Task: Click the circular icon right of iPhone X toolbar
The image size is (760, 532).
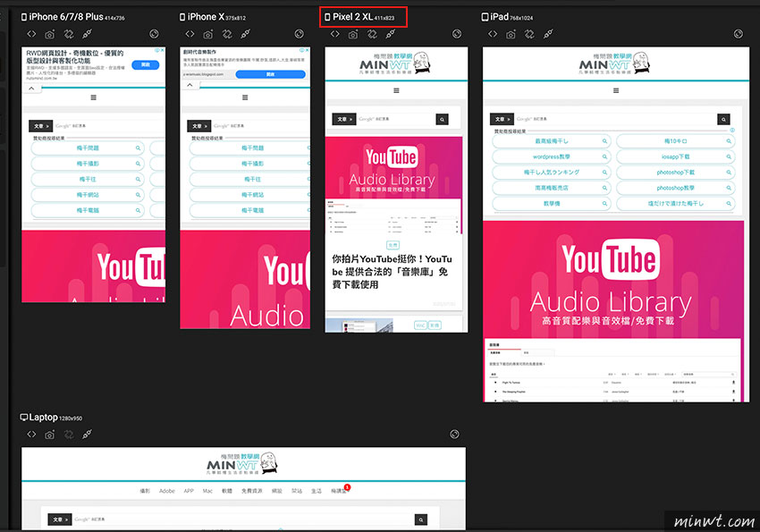Action: (x=299, y=34)
